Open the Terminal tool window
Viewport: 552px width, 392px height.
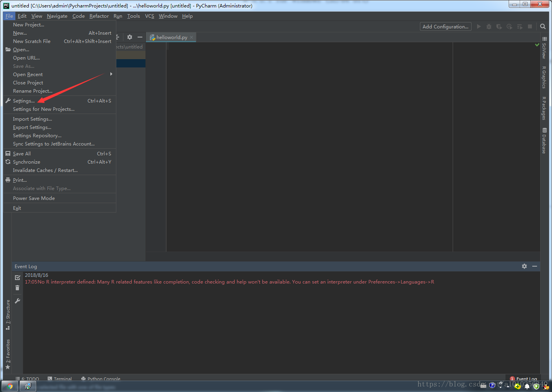click(x=63, y=379)
